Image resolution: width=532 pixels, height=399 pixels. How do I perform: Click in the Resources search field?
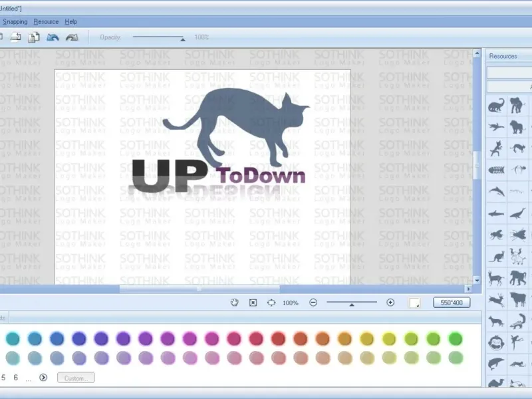pyautogui.click(x=509, y=72)
